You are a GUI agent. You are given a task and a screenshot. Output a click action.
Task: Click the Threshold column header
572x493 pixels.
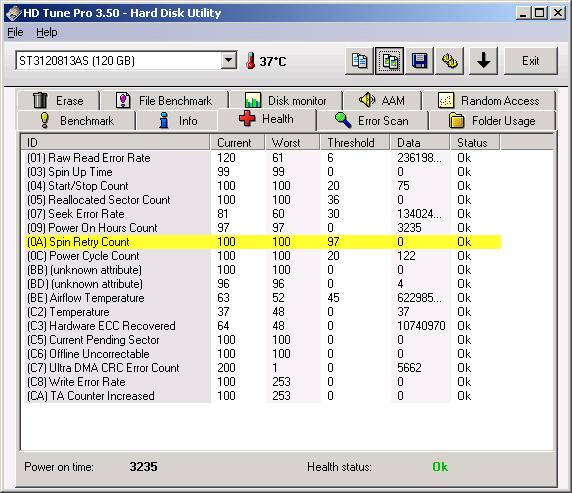(355, 142)
